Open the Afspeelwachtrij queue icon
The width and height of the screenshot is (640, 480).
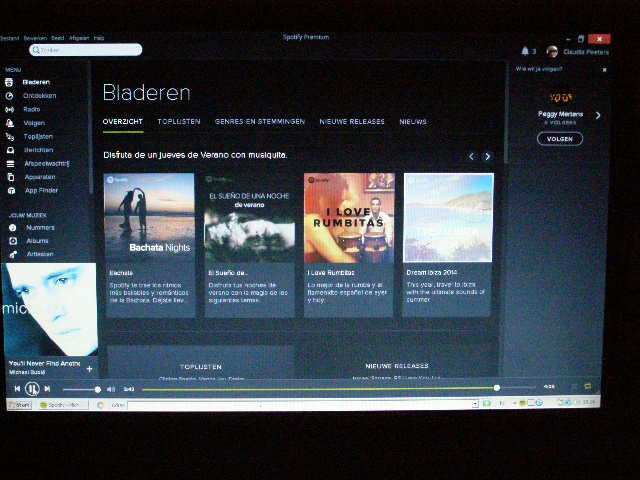click(10, 164)
